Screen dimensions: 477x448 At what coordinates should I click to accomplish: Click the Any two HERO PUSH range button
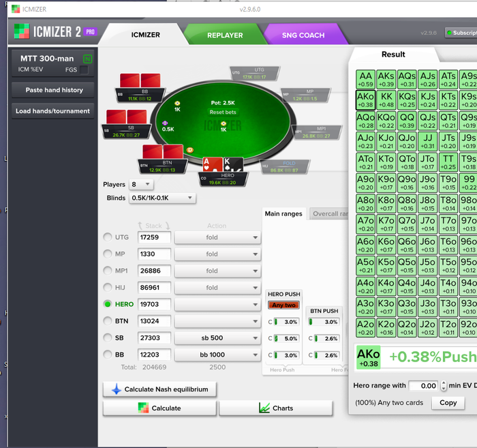[x=283, y=305]
